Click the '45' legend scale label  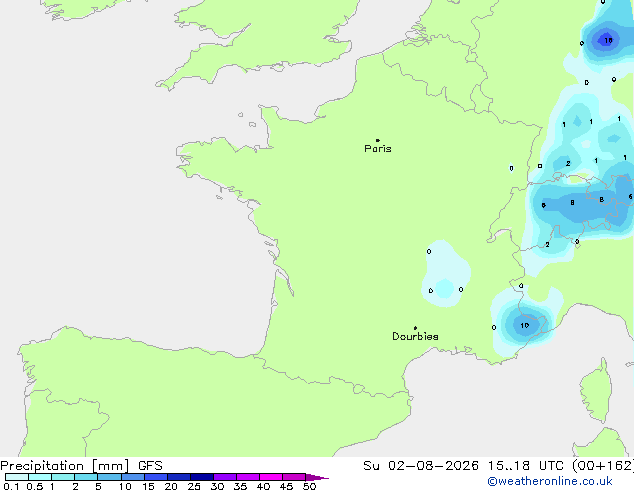[286, 486]
